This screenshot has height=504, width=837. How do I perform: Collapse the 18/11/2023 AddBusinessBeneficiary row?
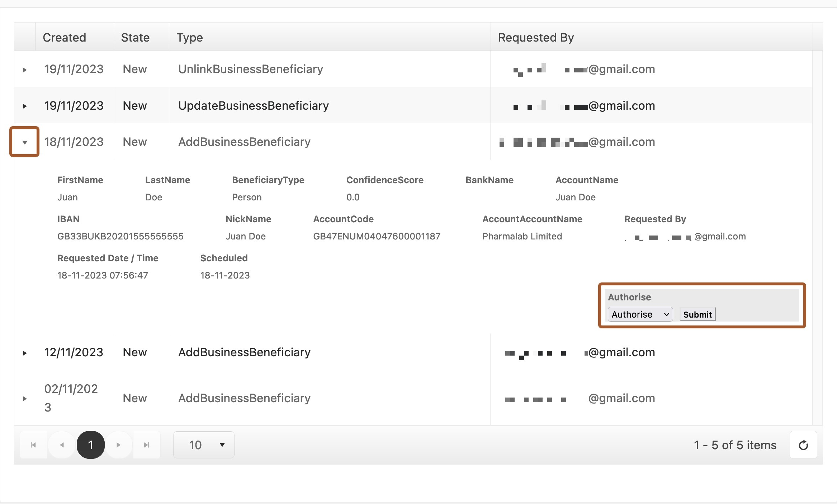(x=24, y=142)
